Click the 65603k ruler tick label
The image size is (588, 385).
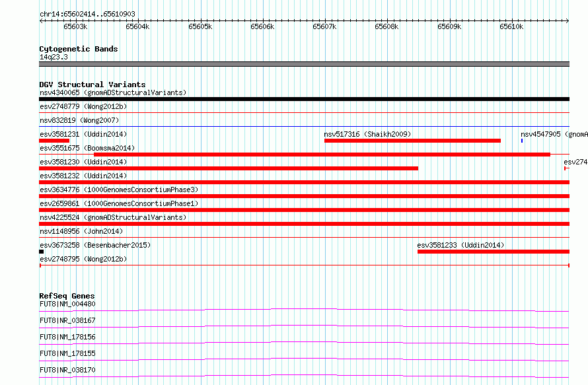tap(75, 26)
